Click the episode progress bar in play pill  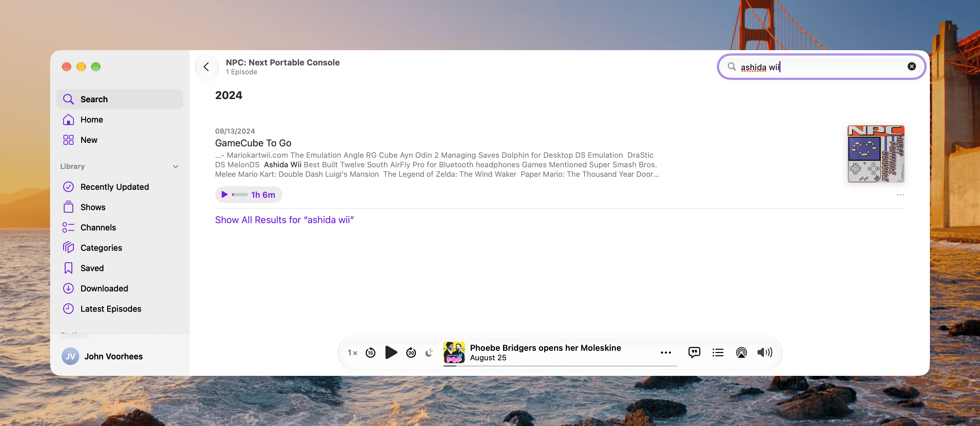click(240, 195)
